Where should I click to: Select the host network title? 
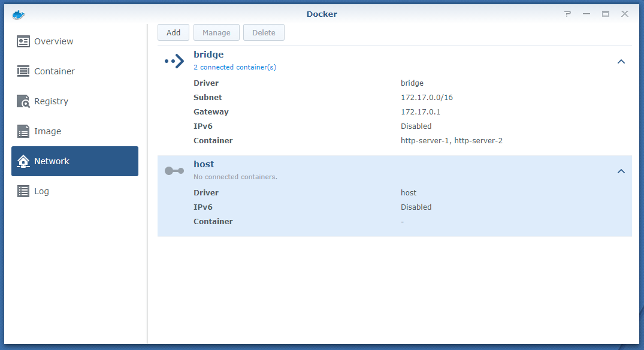coord(204,164)
